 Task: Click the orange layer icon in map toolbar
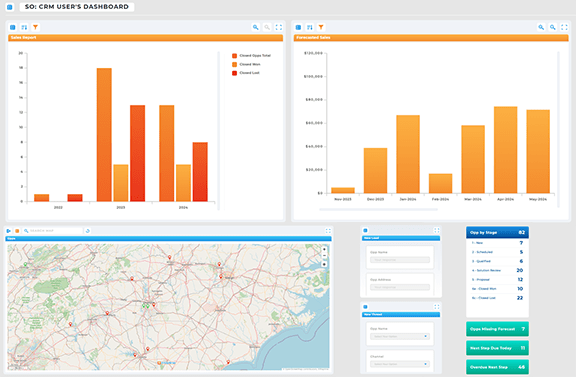(x=17, y=231)
